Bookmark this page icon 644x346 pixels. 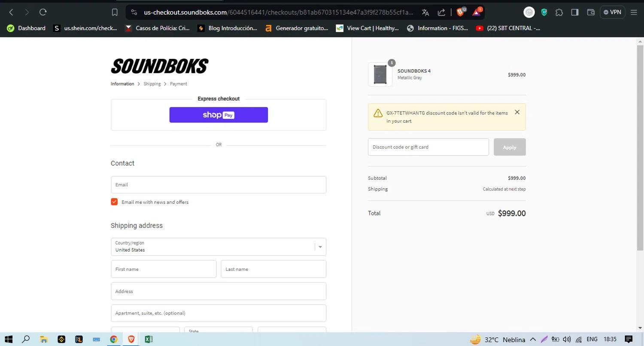(115, 12)
